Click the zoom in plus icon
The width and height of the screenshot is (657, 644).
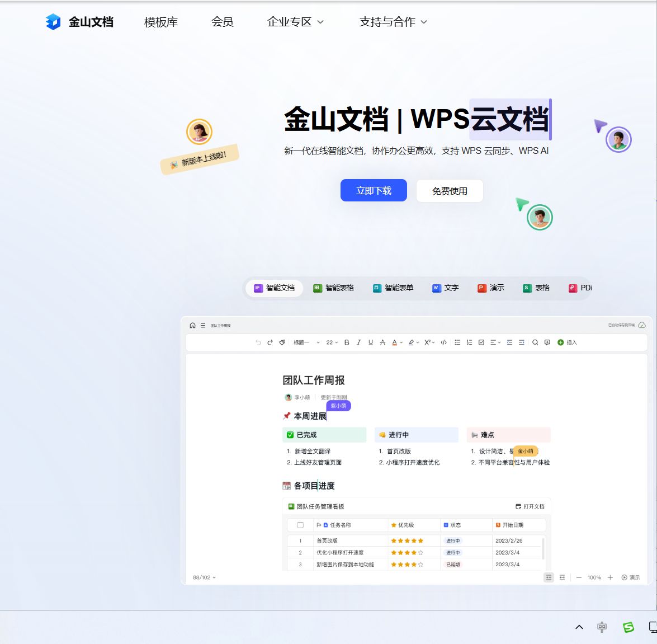[x=610, y=578]
